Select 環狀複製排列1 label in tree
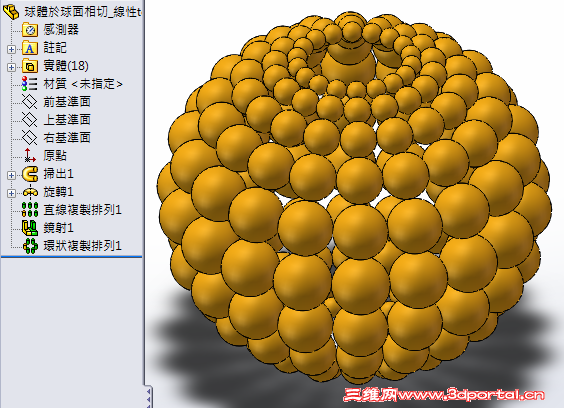Image resolution: width=564 pixels, height=408 pixels. tap(82, 246)
